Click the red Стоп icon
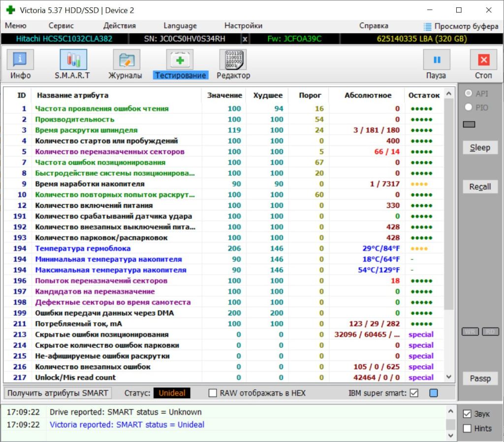The width and height of the screenshot is (504, 442). coord(483,60)
